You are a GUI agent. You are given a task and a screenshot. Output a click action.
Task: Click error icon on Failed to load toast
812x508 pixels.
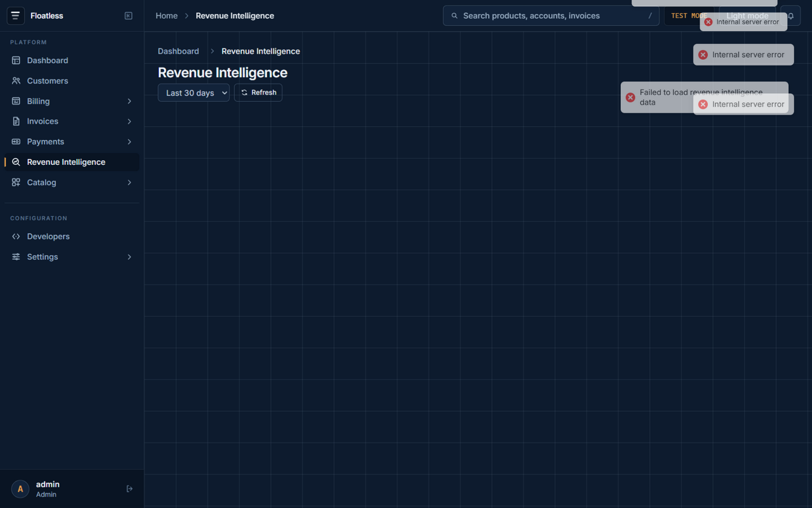coord(630,97)
